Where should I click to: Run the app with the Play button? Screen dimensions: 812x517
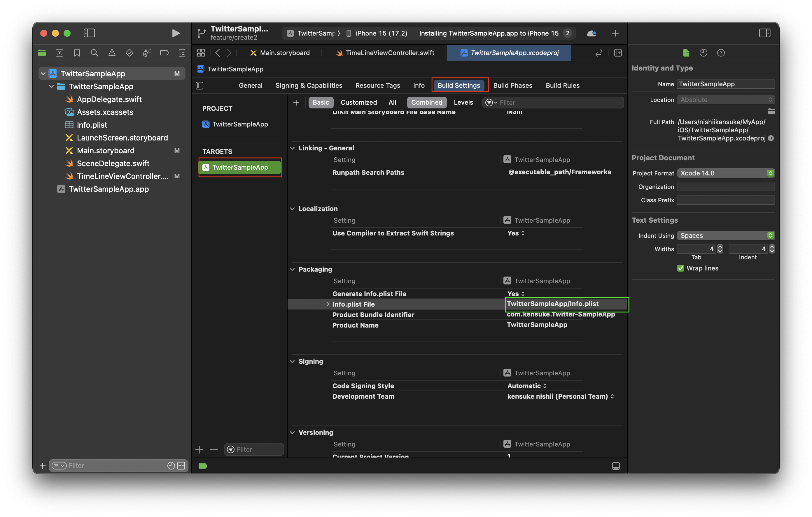click(x=176, y=33)
